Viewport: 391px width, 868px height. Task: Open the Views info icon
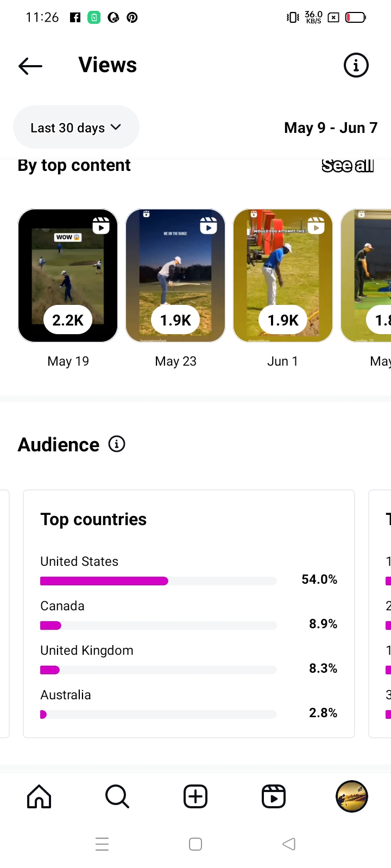356,66
